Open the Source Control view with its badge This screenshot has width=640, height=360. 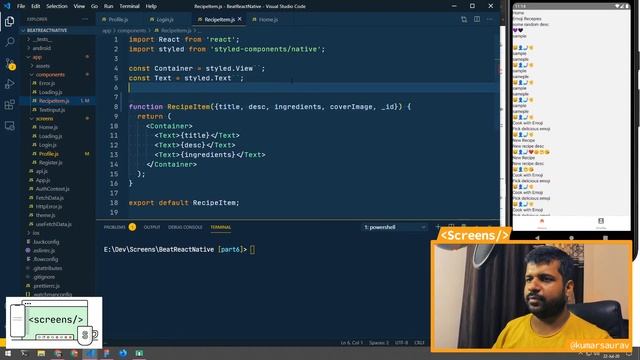click(9, 63)
